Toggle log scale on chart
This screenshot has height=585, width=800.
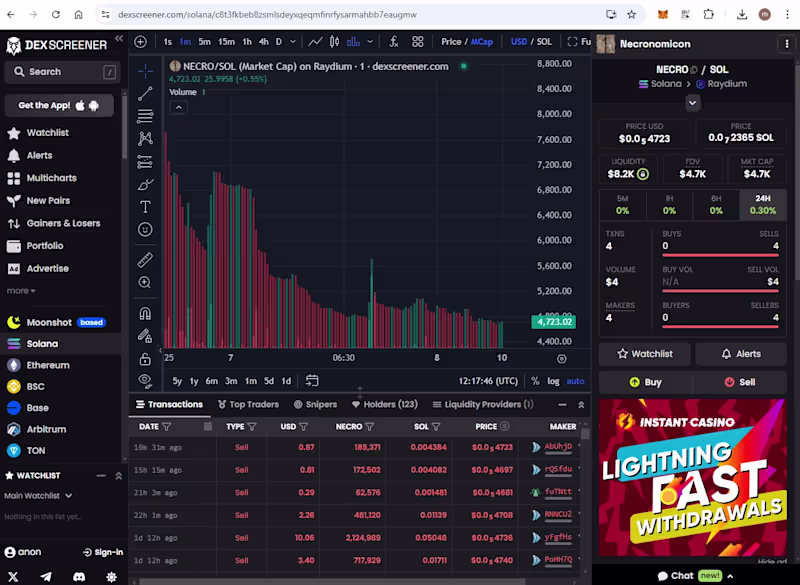point(553,381)
